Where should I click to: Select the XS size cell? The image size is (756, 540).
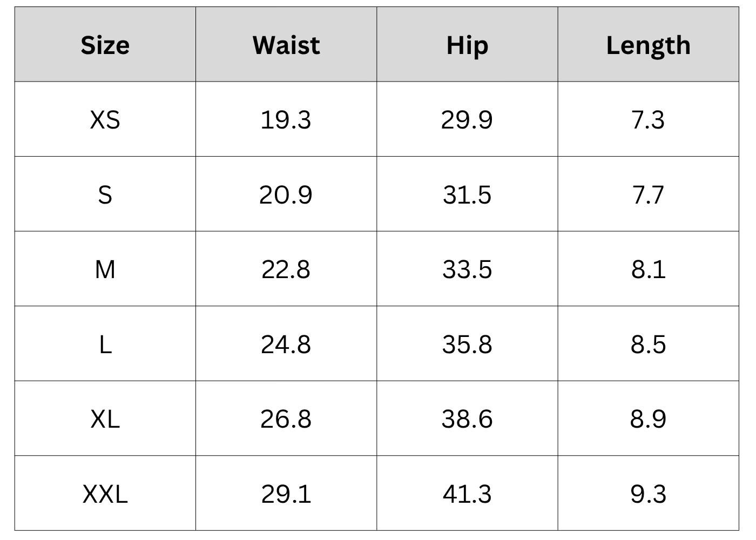pyautogui.click(x=105, y=119)
